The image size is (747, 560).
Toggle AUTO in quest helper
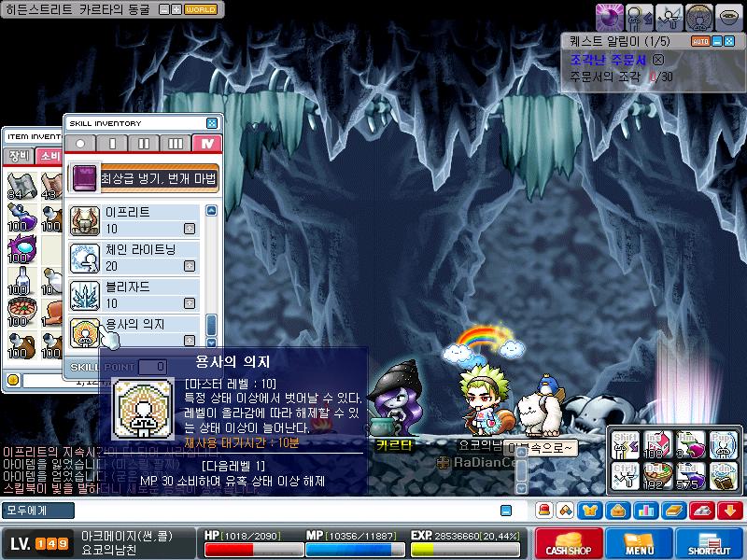(700, 41)
